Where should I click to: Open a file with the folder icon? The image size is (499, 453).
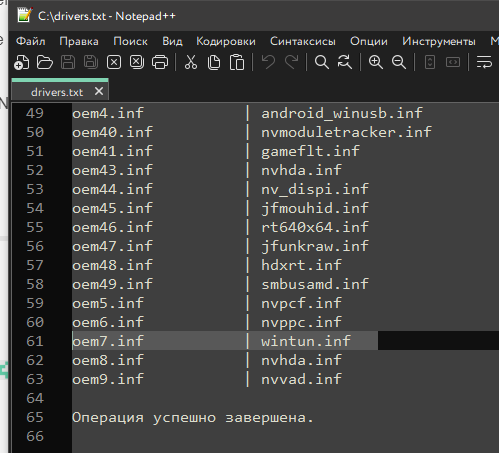[45, 62]
